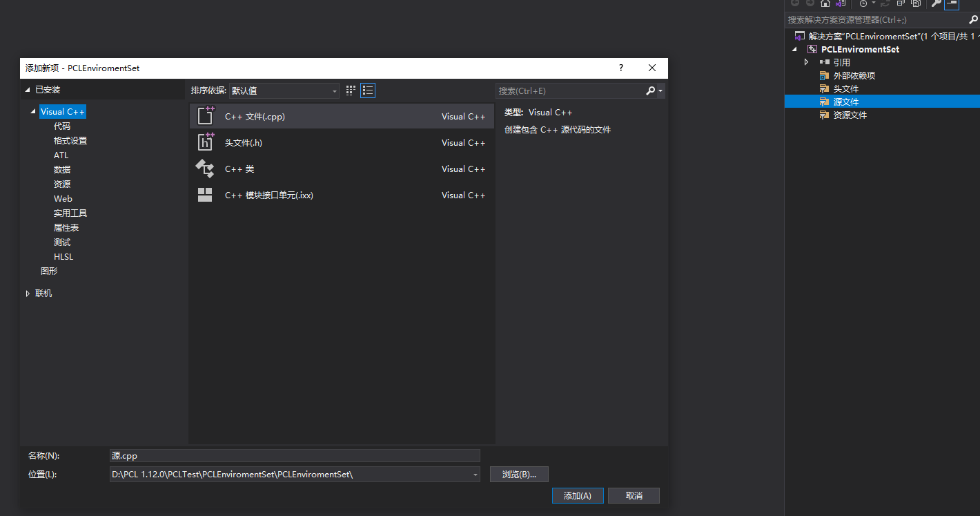Toggle the medium icons list view
Viewport: 980px width, 516px height.
(367, 90)
